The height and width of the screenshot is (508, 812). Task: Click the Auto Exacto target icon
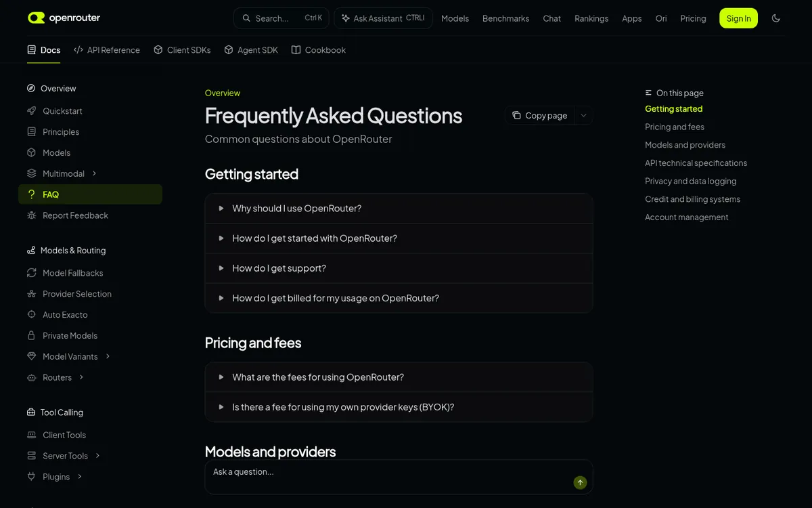pos(31,314)
